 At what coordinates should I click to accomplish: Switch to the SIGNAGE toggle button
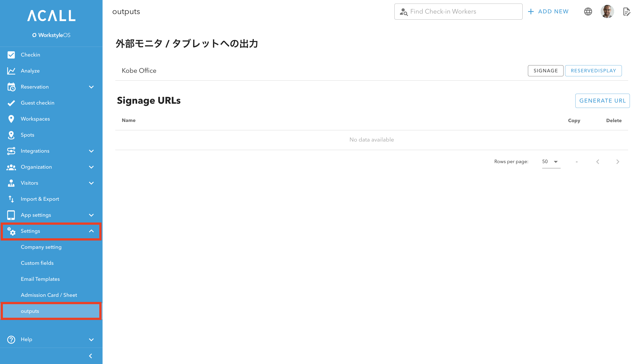click(x=546, y=71)
